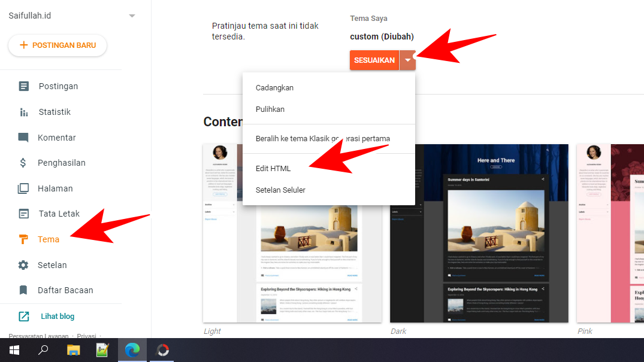Choose Edit HTML in the dropdown menu
This screenshot has height=362, width=644.
pyautogui.click(x=273, y=168)
